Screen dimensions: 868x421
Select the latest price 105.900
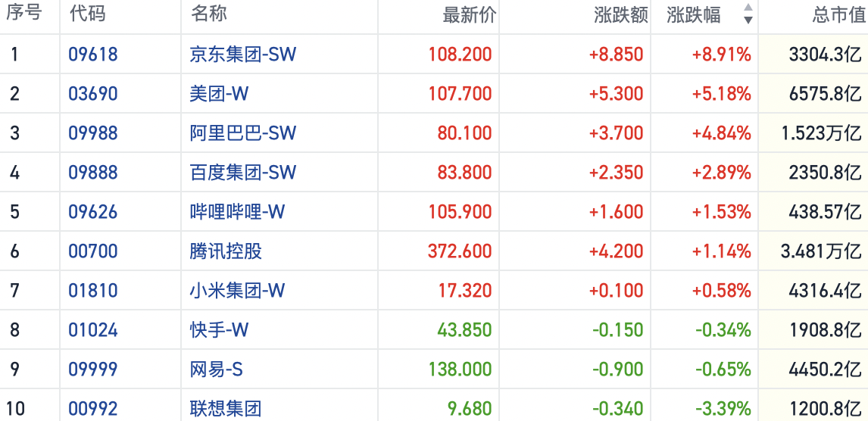(460, 212)
